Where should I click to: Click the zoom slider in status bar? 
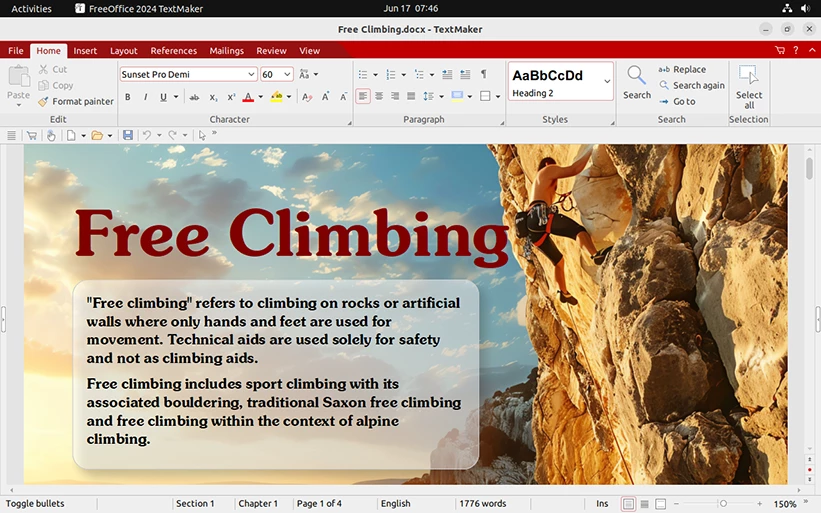pos(723,504)
